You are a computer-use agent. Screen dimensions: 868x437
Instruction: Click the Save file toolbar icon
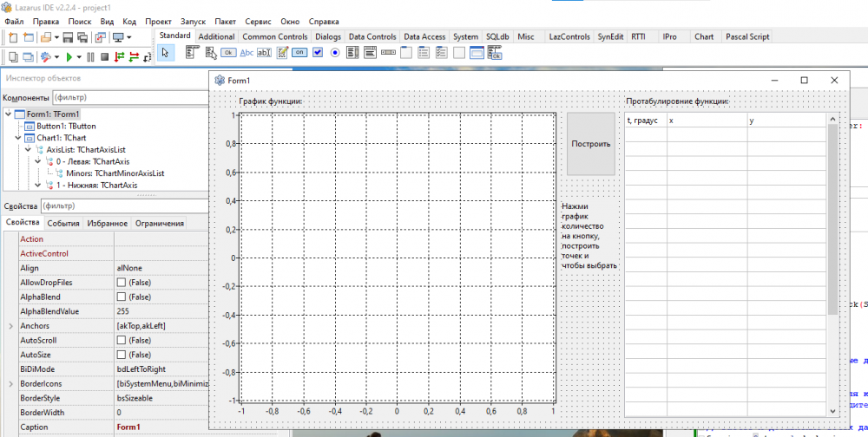click(x=68, y=37)
